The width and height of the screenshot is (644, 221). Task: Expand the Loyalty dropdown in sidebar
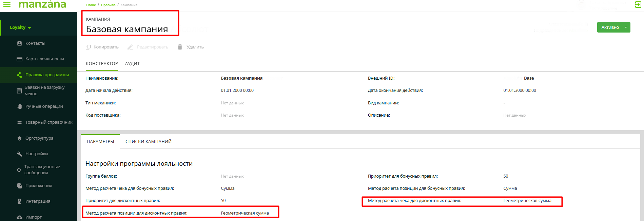tap(20, 27)
